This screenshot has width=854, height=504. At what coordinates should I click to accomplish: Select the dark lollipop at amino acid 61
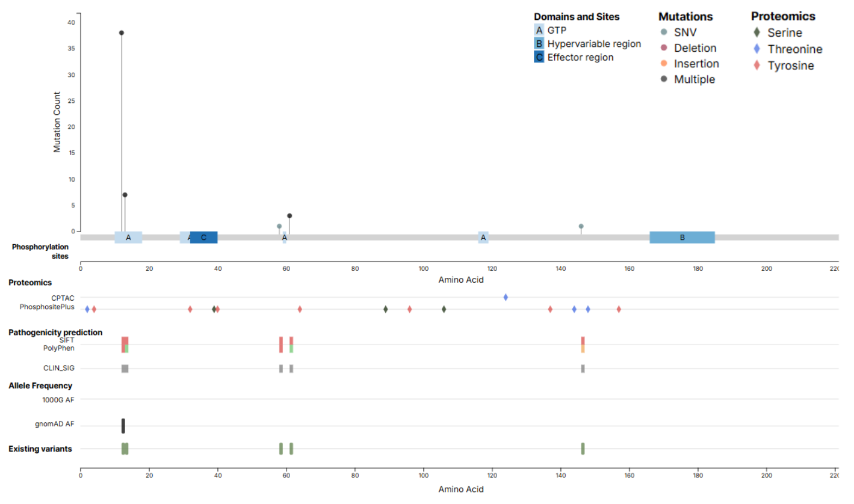point(289,215)
